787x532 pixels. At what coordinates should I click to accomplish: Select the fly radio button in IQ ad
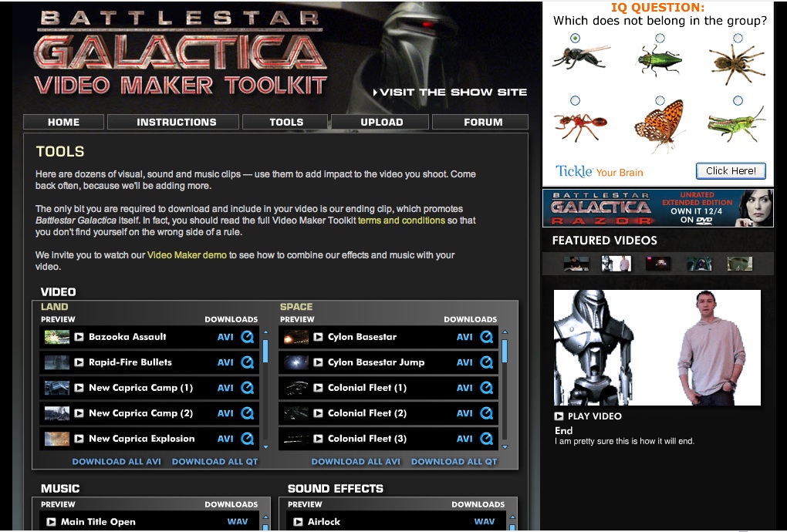[575, 38]
